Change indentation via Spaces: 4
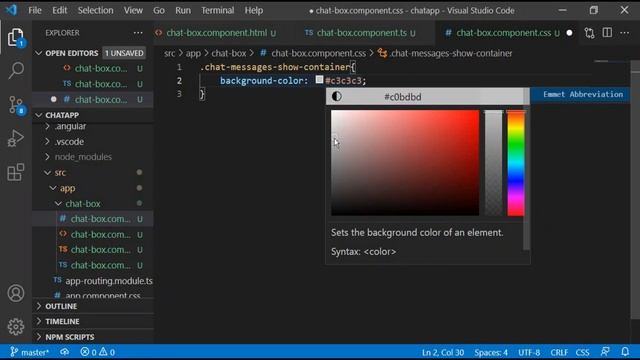Viewport: 640px width, 360px height. [491, 352]
